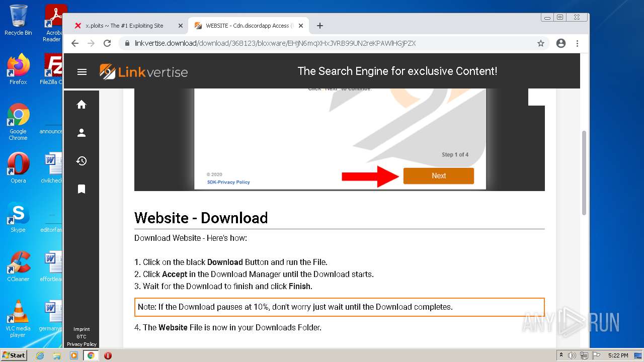This screenshot has height=362, width=644.
Task: Open Internet Explorer from the taskbar
Action: pyautogui.click(x=40, y=355)
